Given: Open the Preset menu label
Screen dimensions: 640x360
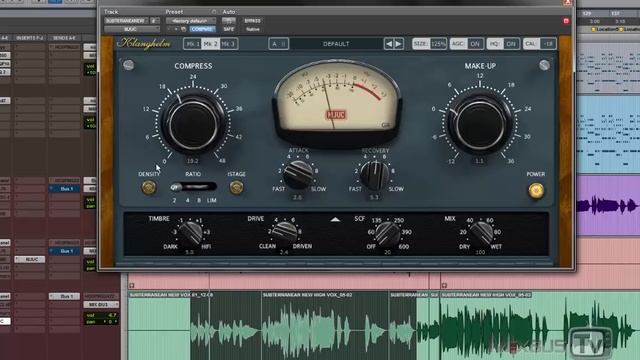Looking at the screenshot, I should [x=174, y=12].
